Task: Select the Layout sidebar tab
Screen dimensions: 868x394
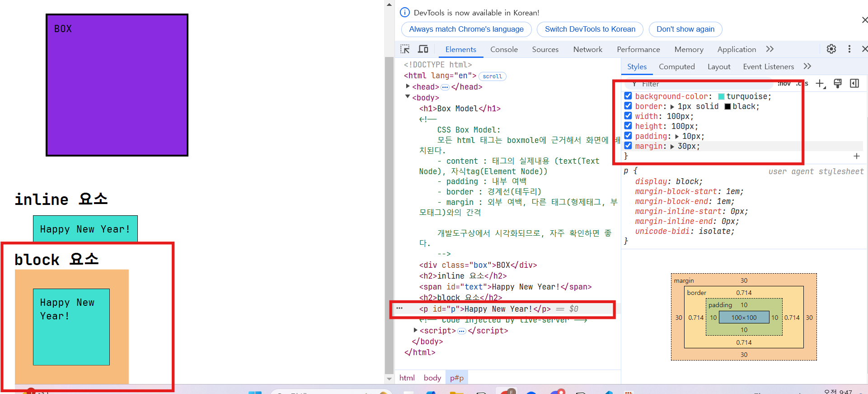Action: [x=719, y=66]
